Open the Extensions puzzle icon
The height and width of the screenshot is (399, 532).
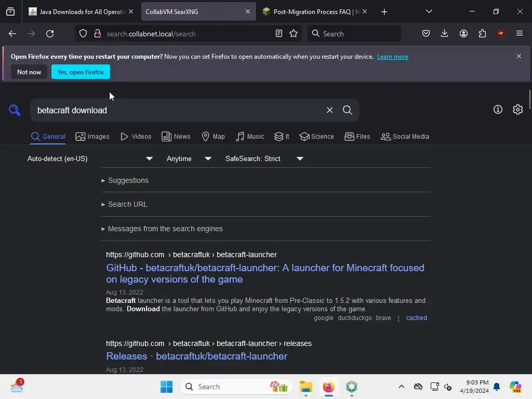(482, 33)
